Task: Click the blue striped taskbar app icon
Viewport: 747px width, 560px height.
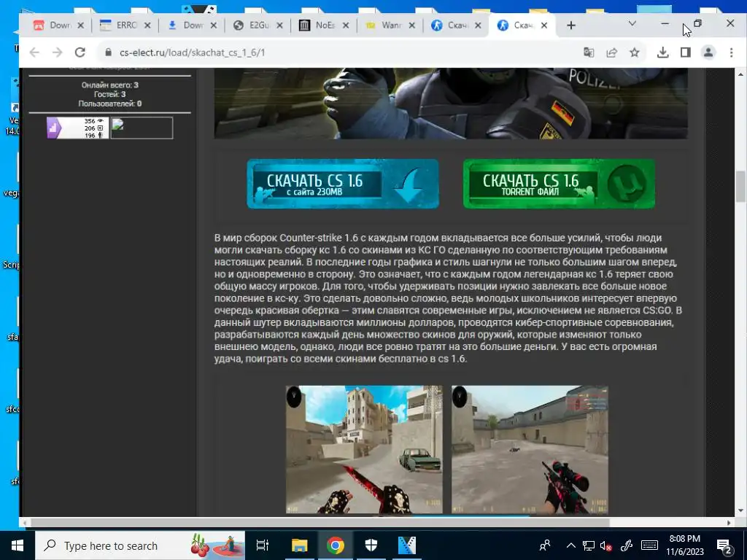Action: (x=407, y=545)
